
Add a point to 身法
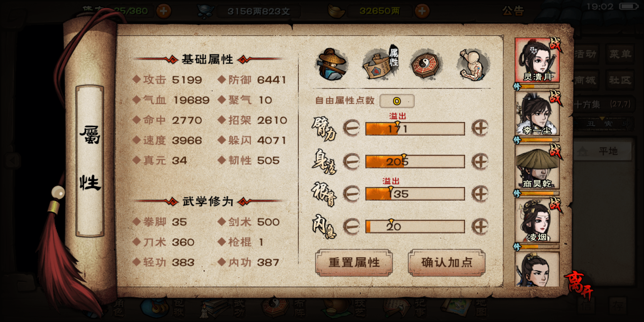click(x=480, y=162)
